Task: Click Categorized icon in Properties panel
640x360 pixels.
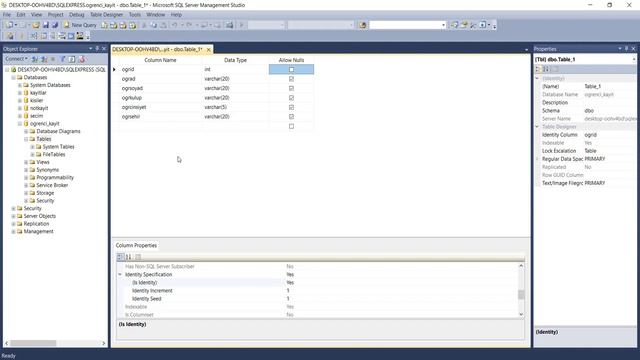Action: point(538,69)
